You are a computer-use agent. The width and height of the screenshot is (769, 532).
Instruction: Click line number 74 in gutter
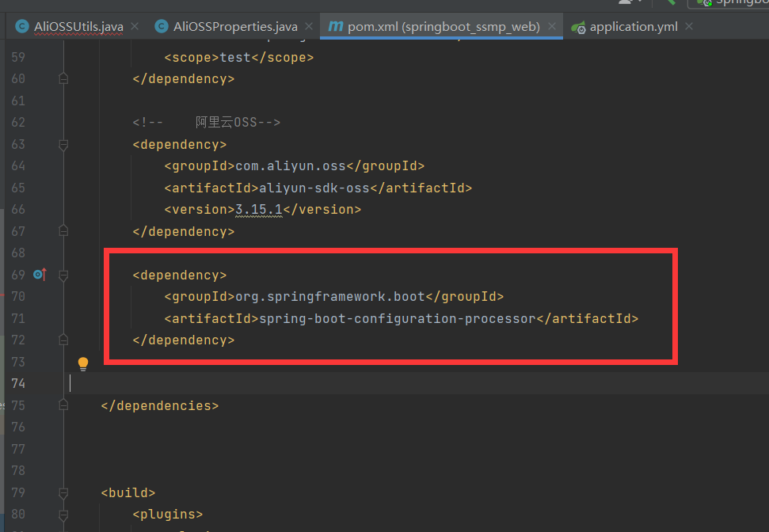(x=18, y=383)
